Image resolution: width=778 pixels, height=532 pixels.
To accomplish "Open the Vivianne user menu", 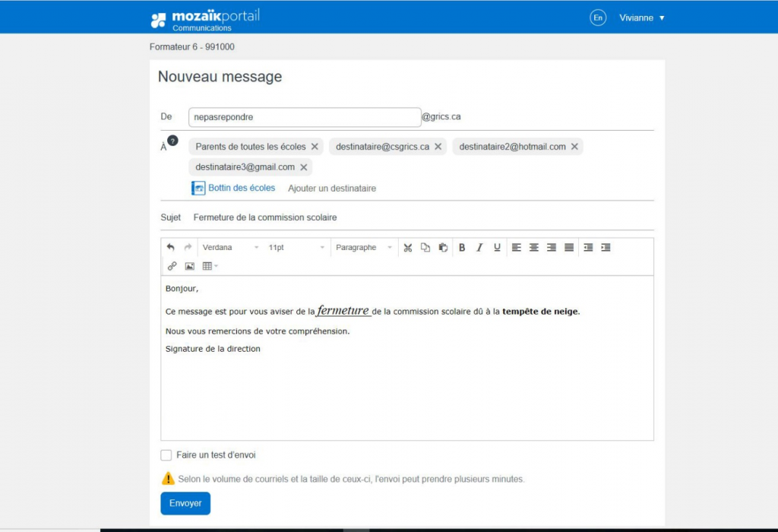I will [x=642, y=17].
